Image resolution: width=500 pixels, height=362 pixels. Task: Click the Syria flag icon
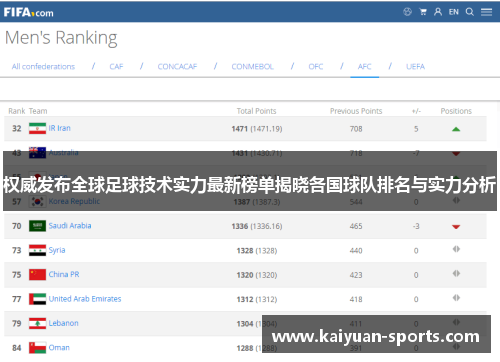pyautogui.click(x=37, y=250)
